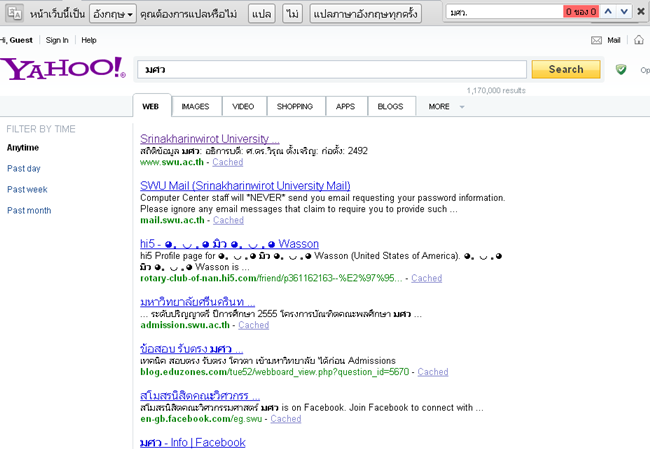Click the Sign In link
Viewport: 650px width, 449px height.
click(57, 40)
